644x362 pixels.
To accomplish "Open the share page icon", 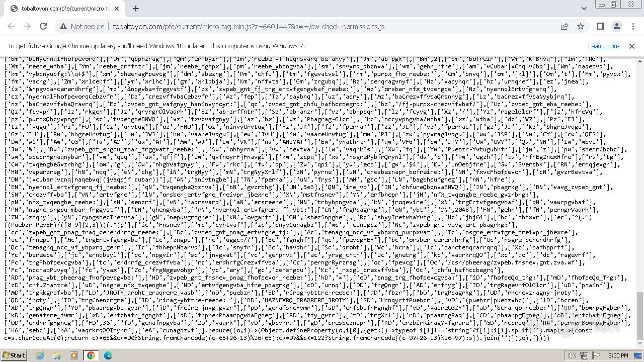I will tap(565, 27).
